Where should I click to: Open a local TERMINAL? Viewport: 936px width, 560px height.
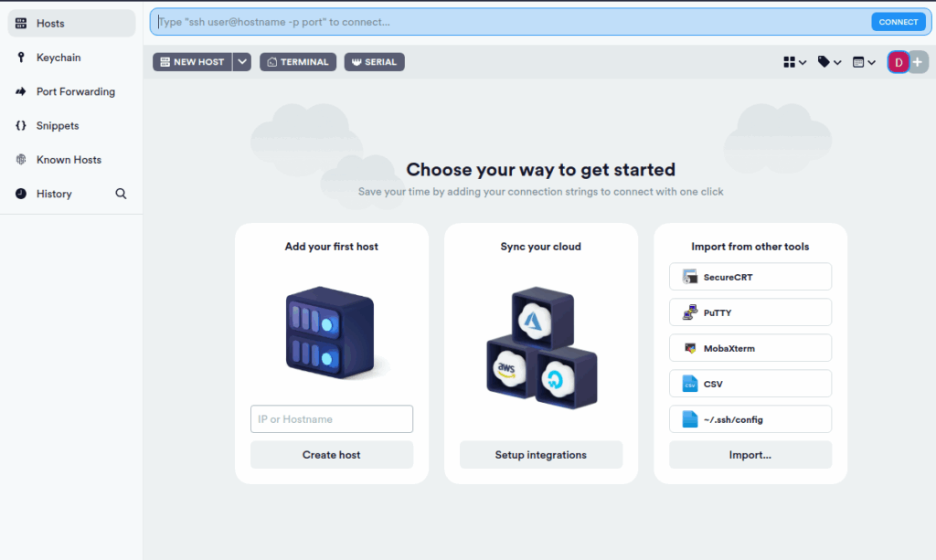[x=298, y=62]
